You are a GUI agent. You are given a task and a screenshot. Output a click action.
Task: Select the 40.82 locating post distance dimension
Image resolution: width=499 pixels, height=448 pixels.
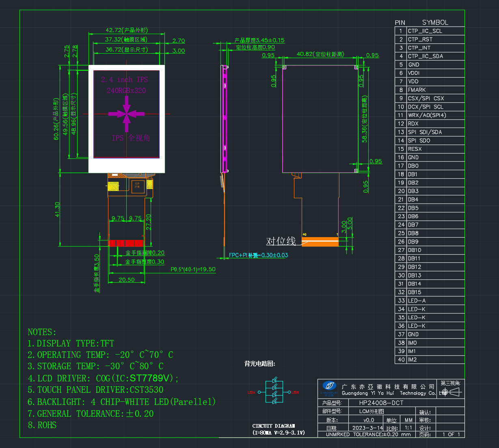tap(320, 54)
